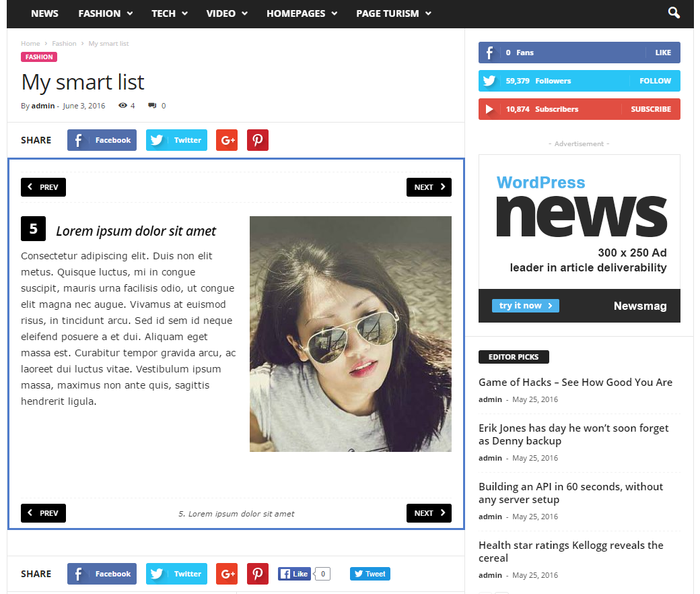Click the Facebook icon in the Fans counter
The height and width of the screenshot is (594, 700).
(489, 53)
